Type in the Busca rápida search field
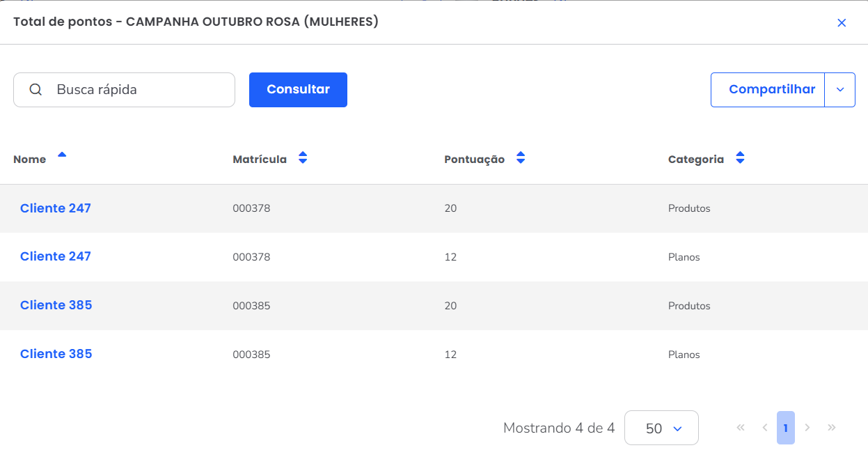This screenshot has height=457, width=868. (x=139, y=90)
